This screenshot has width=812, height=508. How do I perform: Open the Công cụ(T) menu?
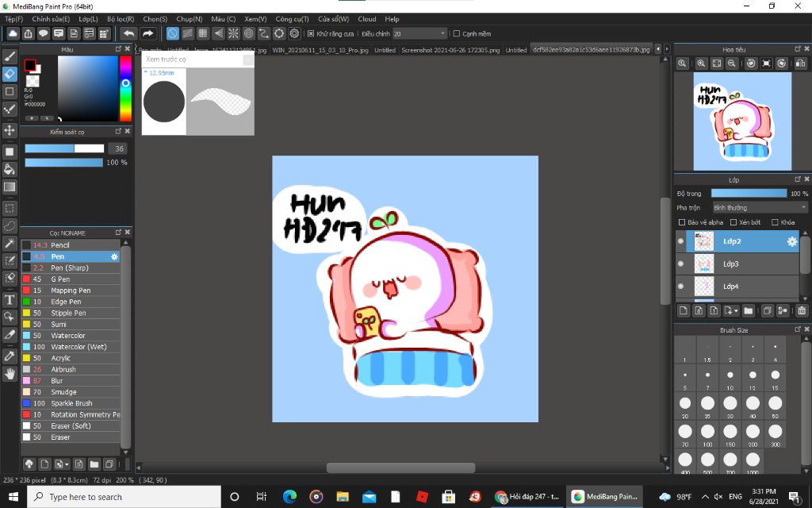coord(292,19)
